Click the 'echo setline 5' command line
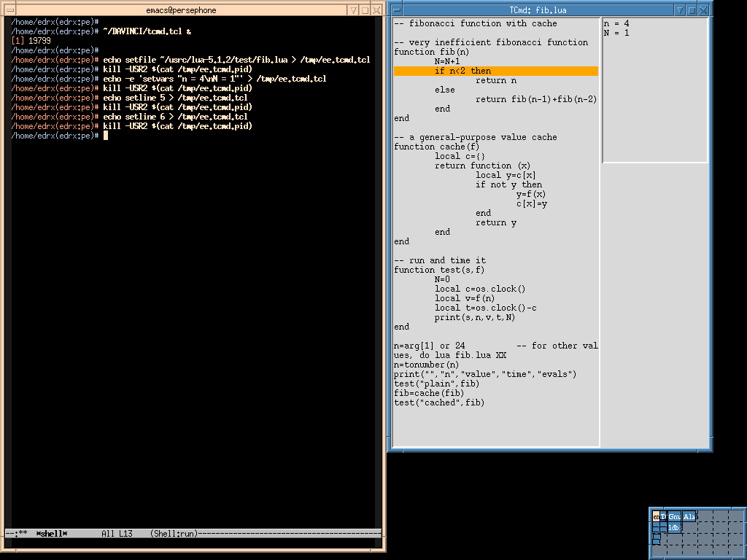Viewport: 747px width, 560px height. coord(175,98)
